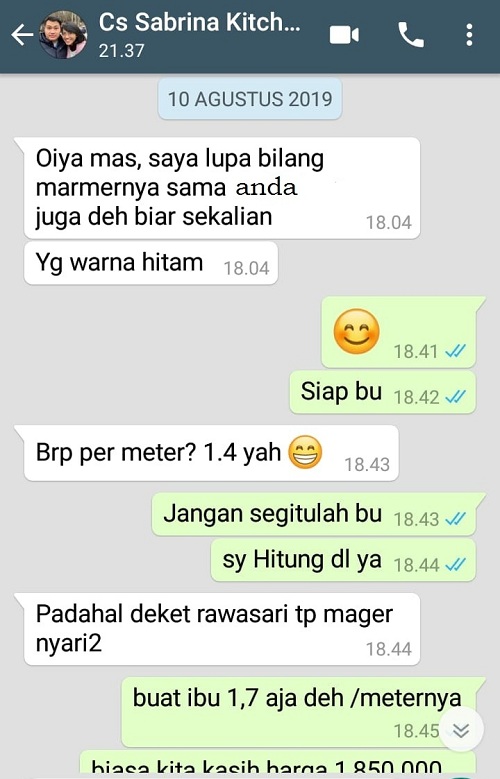This screenshot has width=500, height=779.
Task: Tap the smiling emoji sent at 18.41
Action: tap(356, 331)
